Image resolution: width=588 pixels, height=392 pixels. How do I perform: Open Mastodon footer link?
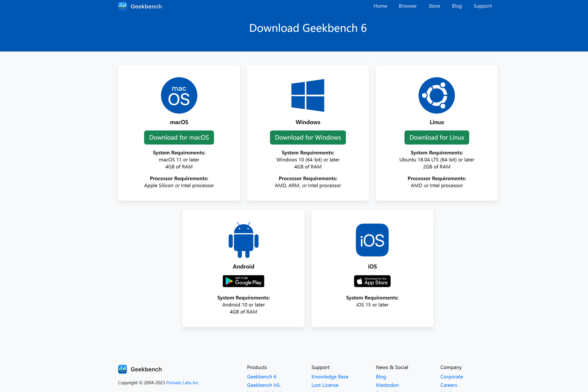point(388,385)
